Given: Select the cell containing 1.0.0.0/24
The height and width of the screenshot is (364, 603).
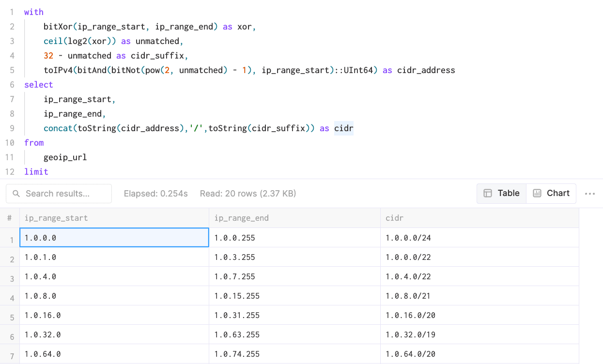Looking at the screenshot, I should point(410,238).
